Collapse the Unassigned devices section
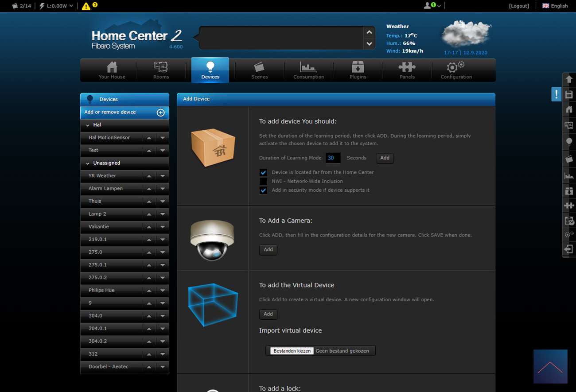 (88, 163)
